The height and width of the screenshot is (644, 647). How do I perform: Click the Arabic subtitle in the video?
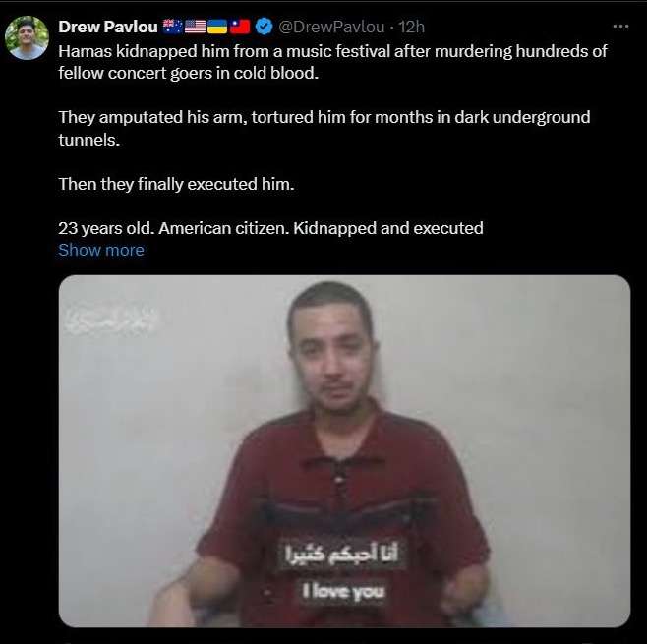(341, 554)
